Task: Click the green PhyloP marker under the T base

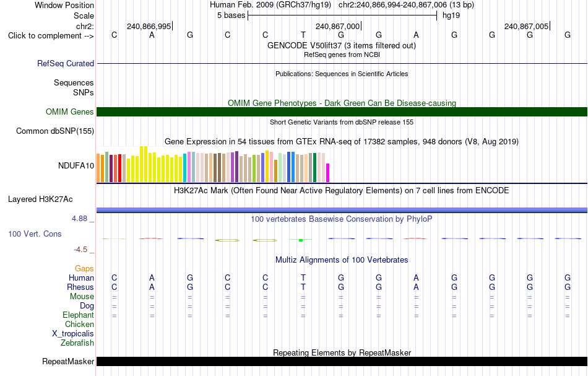Action: pos(301,240)
